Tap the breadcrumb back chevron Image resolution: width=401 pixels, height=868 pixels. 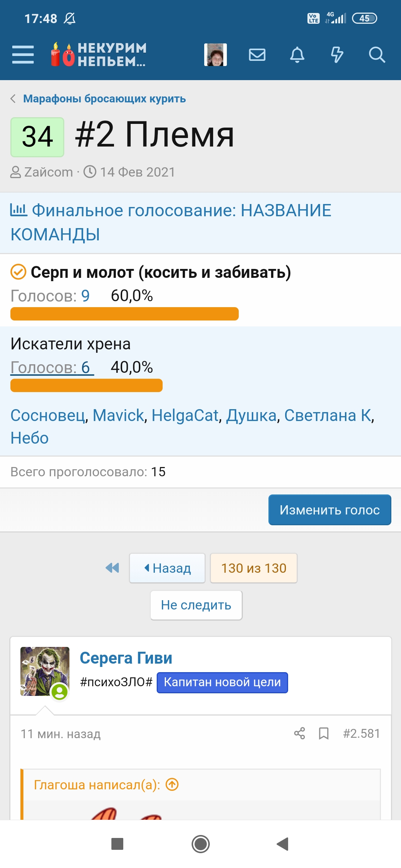pos(13,99)
